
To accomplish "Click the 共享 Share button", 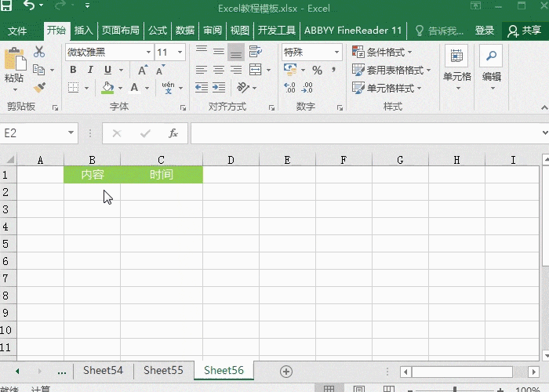I will [525, 31].
